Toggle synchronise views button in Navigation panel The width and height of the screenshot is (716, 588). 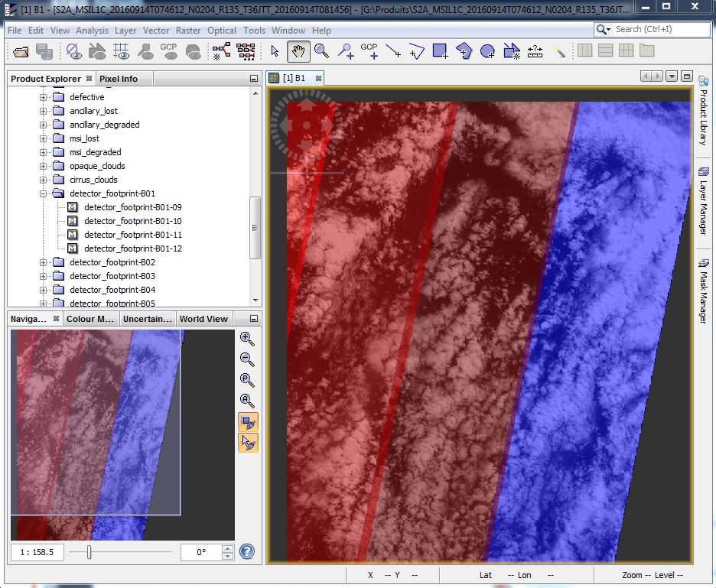click(248, 421)
